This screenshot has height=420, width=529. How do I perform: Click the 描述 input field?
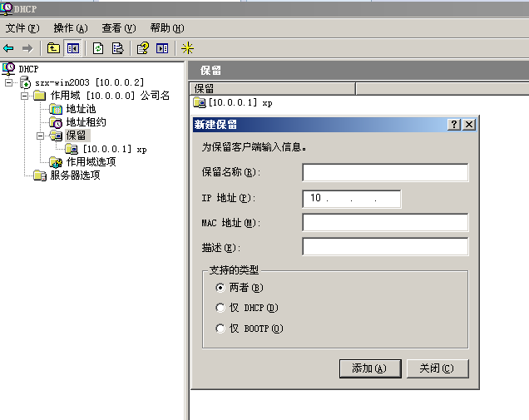point(385,247)
